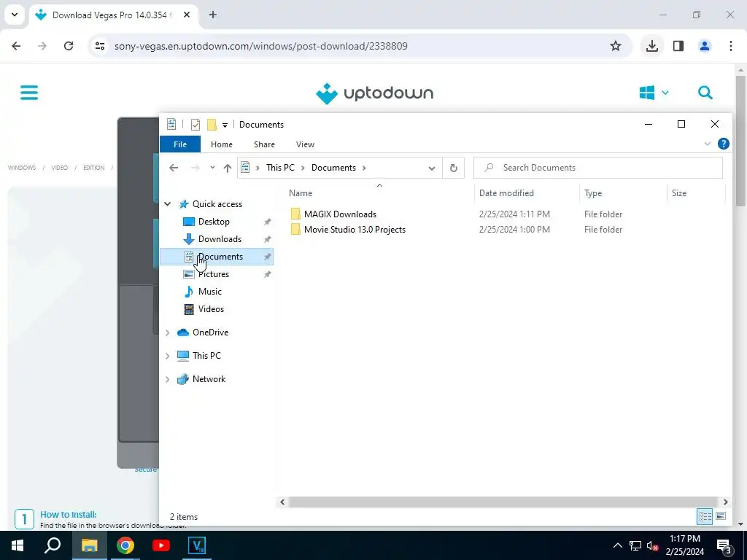The height and width of the screenshot is (560, 747).
Task: Open Chrome downloads icon
Action: (651, 46)
